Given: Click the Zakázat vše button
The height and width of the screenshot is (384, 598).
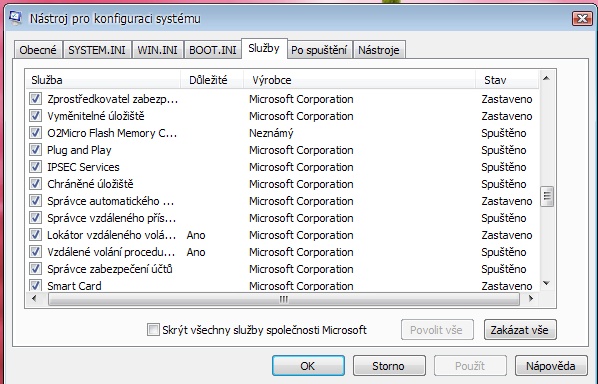Looking at the screenshot, I should click(520, 329).
